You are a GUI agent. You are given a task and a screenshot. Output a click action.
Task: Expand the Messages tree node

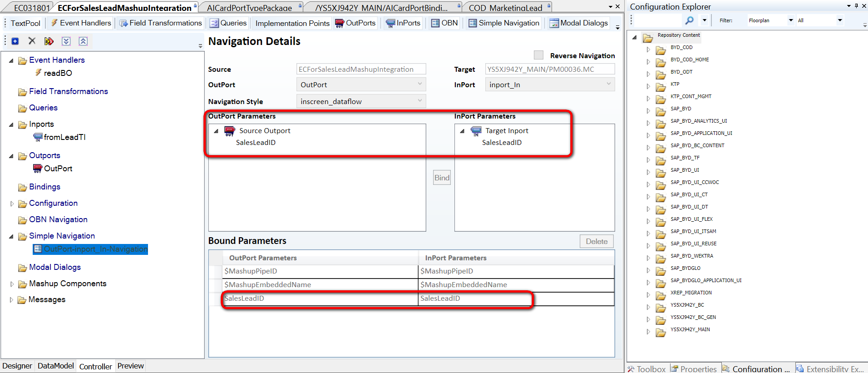pyautogui.click(x=11, y=300)
